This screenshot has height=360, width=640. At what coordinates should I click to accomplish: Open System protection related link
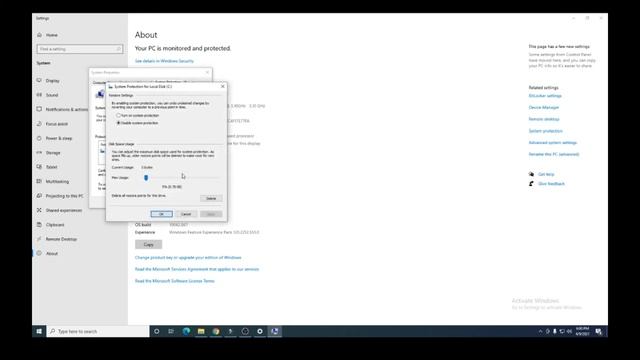(x=546, y=131)
